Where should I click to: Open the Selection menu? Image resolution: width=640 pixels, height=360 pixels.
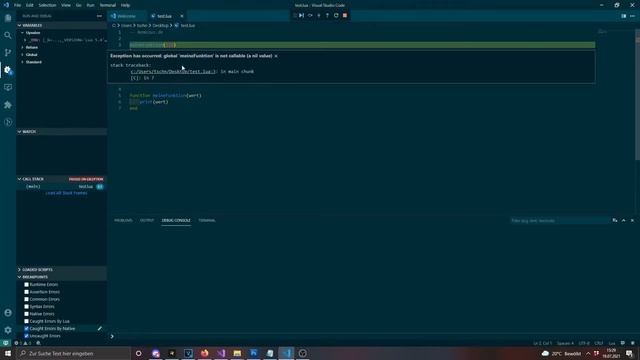pyautogui.click(x=47, y=5)
